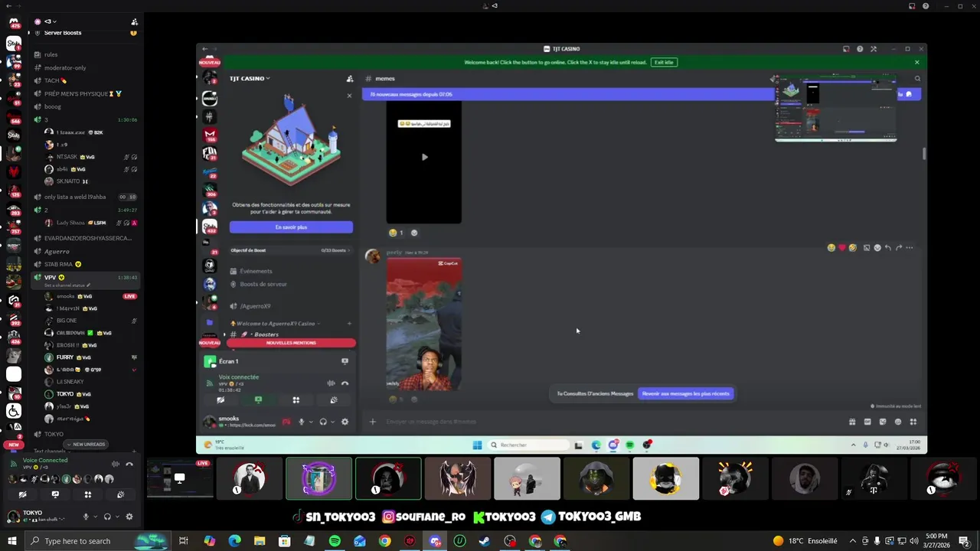Disconnect from voice using the hang-up icon
The image size is (980, 551).
129,465
